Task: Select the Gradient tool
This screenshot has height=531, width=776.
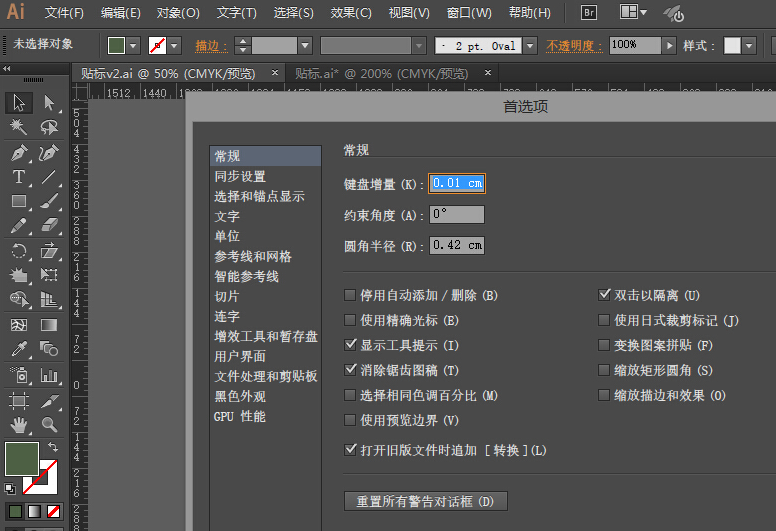Action: tap(48, 325)
